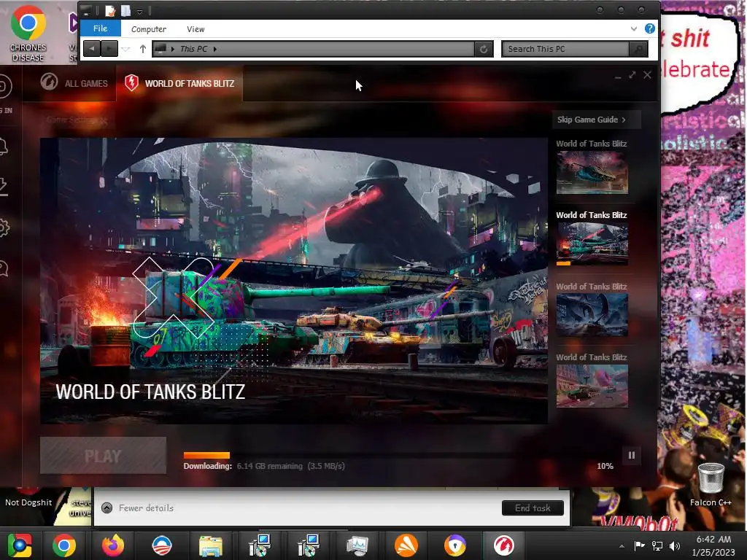
Task: Click the This PC breadcrumb in address bar
Action: pyautogui.click(x=194, y=49)
